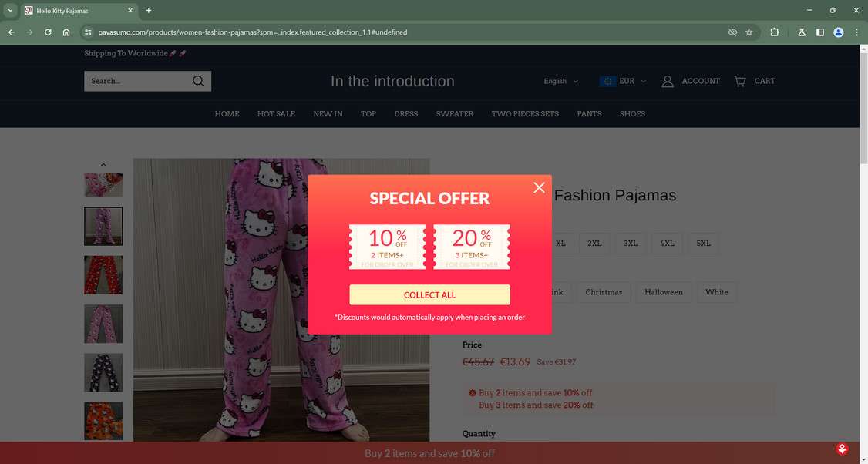This screenshot has height=464, width=868.
Task: Click 'Buy 2 items and save 10% off' banner
Action: [x=429, y=453]
